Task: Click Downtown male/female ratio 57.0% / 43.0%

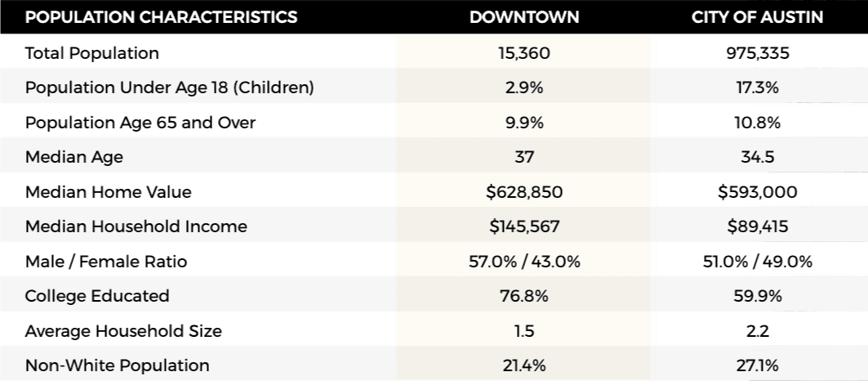Action: 524,262
